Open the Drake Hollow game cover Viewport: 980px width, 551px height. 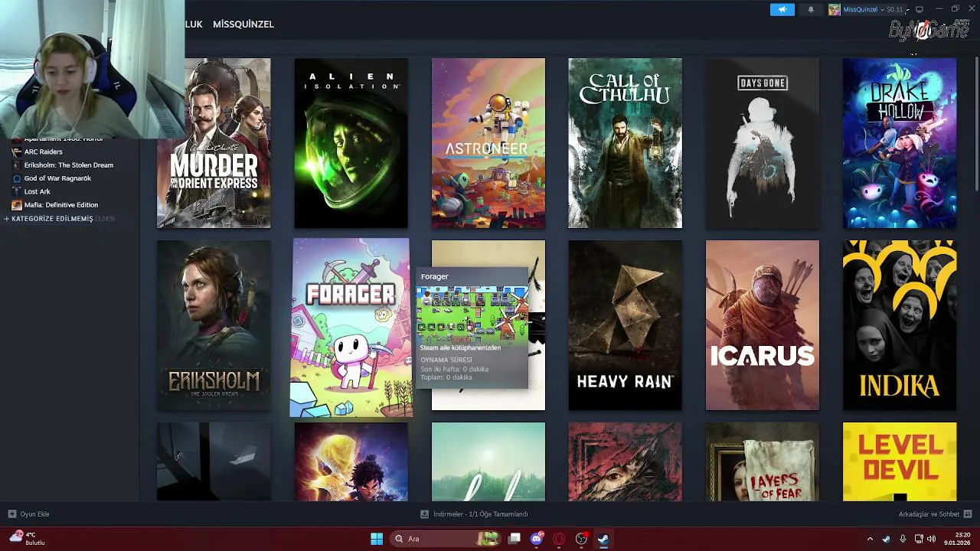[899, 143]
